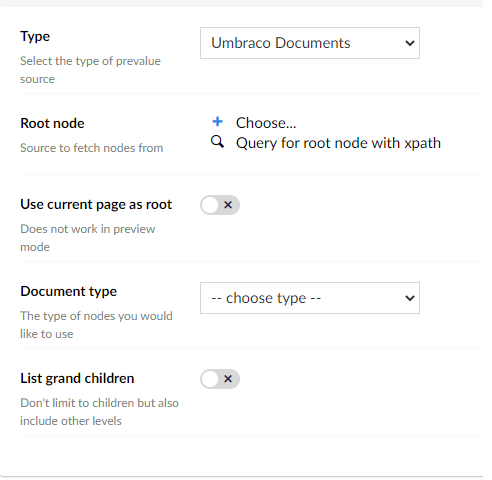The height and width of the screenshot is (480, 492).
Task: Click description 'Don't limit to children but also include other levels'
Action: (x=99, y=412)
